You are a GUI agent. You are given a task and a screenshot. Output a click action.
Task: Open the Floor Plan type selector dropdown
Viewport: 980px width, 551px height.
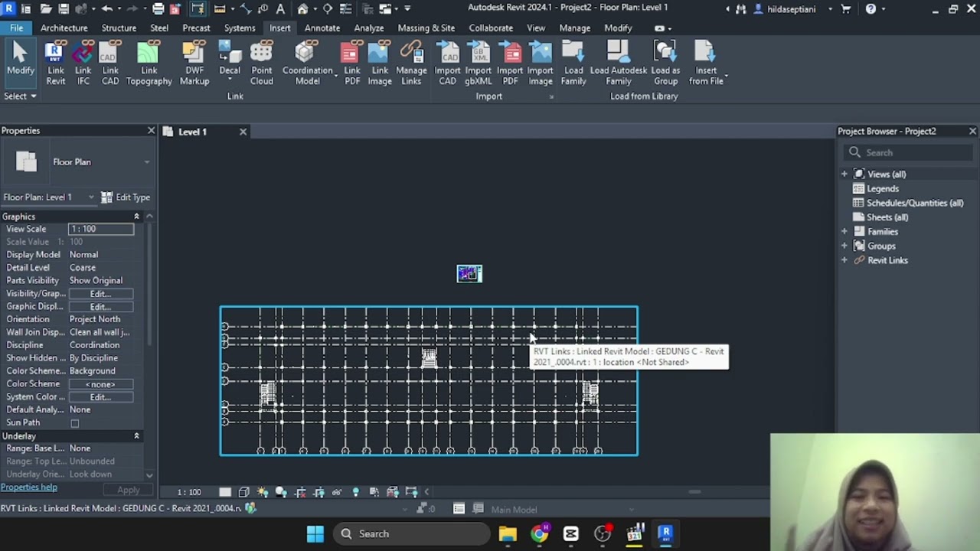tap(147, 162)
